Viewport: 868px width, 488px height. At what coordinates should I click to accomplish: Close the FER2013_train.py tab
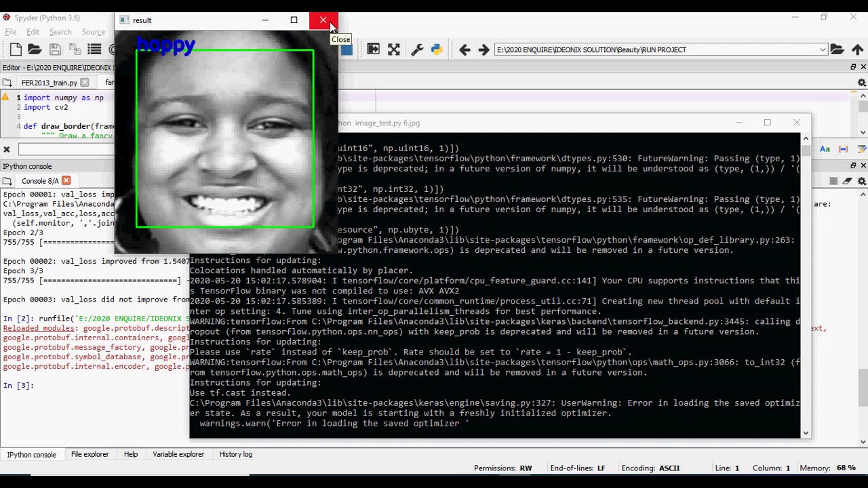(x=84, y=83)
